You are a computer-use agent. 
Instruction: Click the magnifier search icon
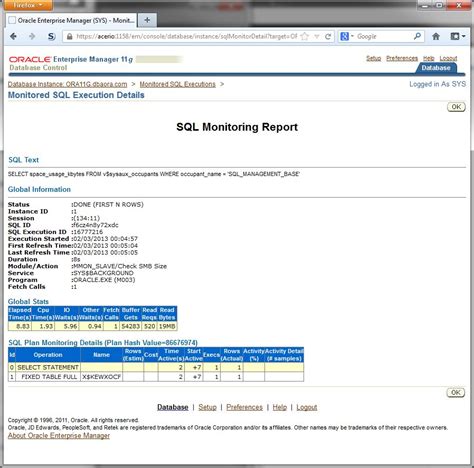coord(417,36)
